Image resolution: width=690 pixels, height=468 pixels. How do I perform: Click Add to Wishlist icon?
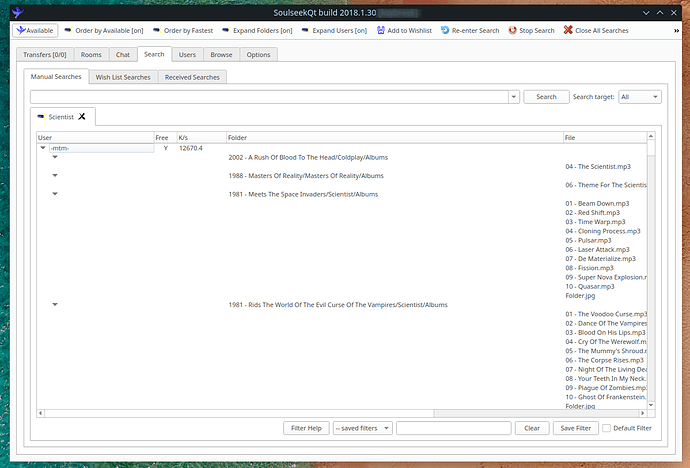pos(379,31)
